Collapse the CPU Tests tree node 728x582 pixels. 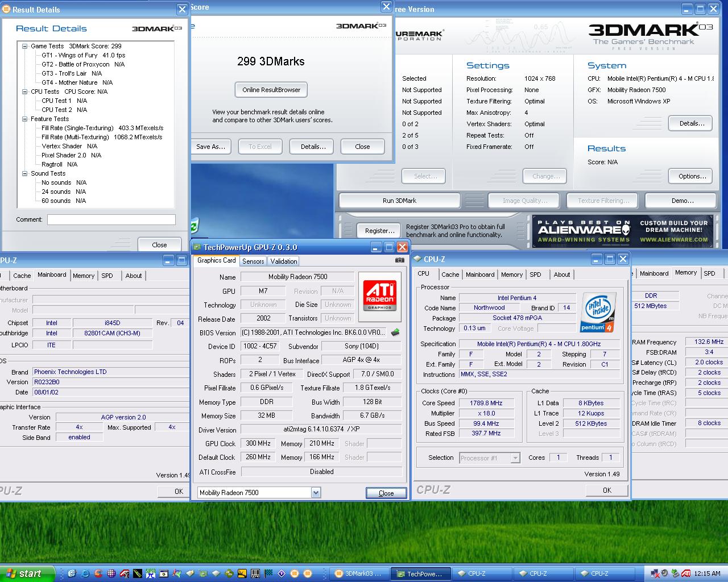click(x=25, y=92)
